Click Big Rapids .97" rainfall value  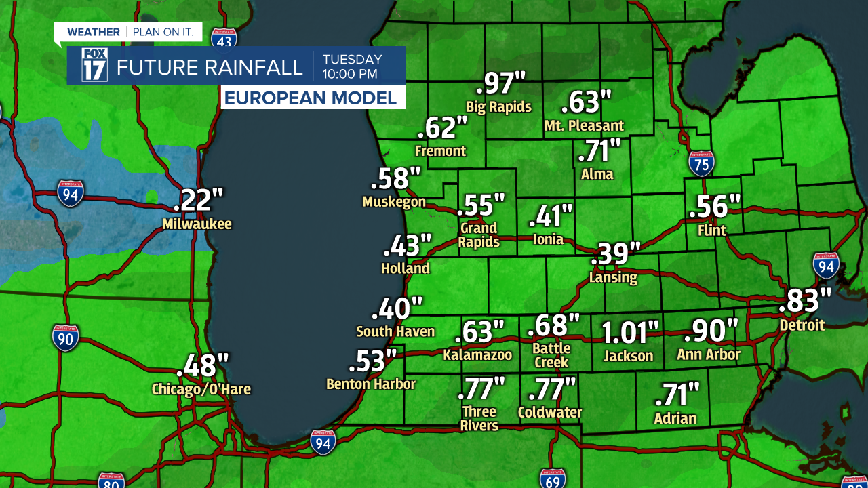pos(500,83)
